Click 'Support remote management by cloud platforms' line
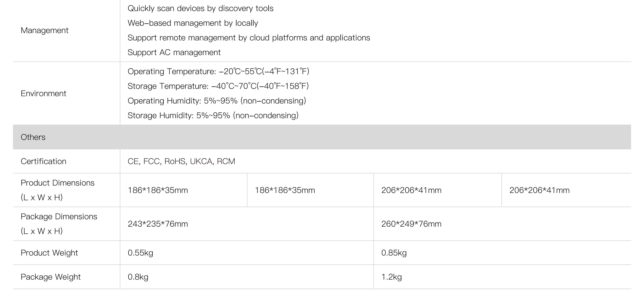Image resolution: width=644 pixels, height=290 pixels. pos(249,38)
